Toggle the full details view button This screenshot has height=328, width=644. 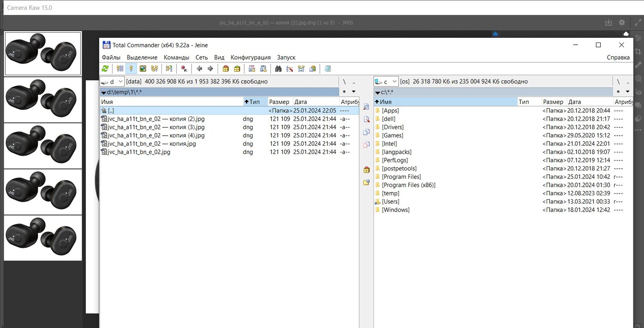click(131, 69)
